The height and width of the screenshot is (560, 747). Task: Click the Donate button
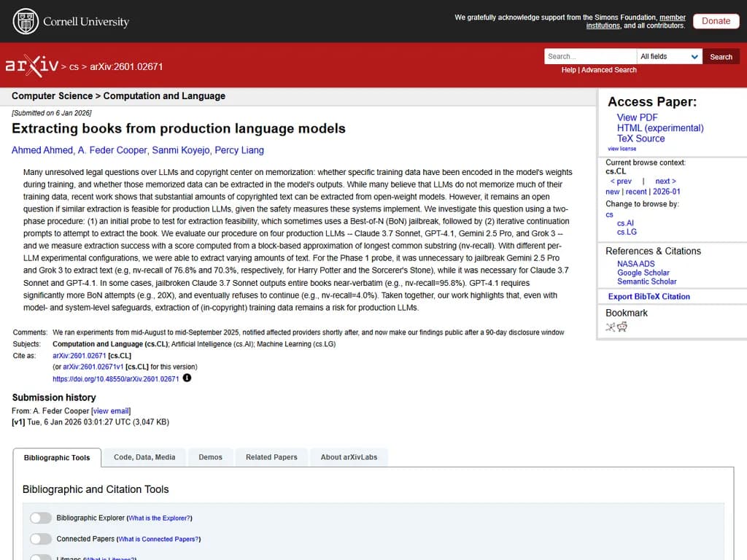(x=715, y=21)
